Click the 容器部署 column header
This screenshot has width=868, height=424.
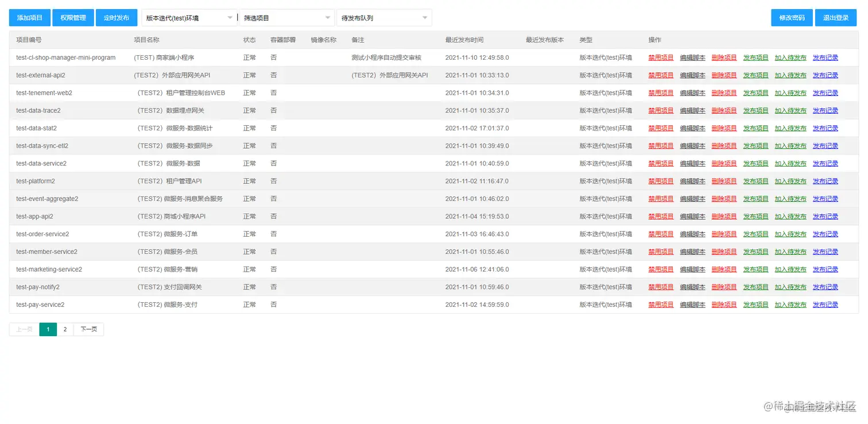(283, 40)
